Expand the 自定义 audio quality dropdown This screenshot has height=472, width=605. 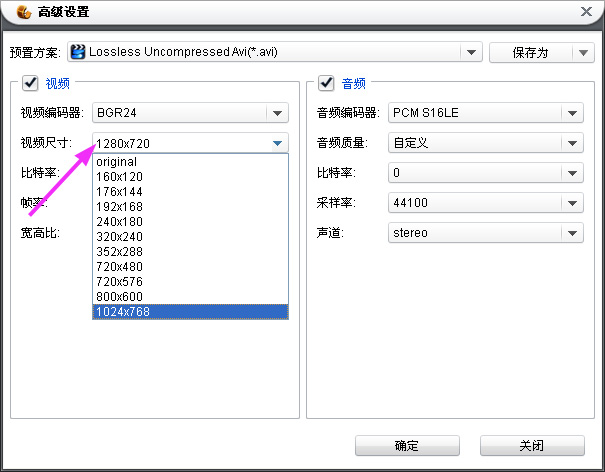point(572,143)
